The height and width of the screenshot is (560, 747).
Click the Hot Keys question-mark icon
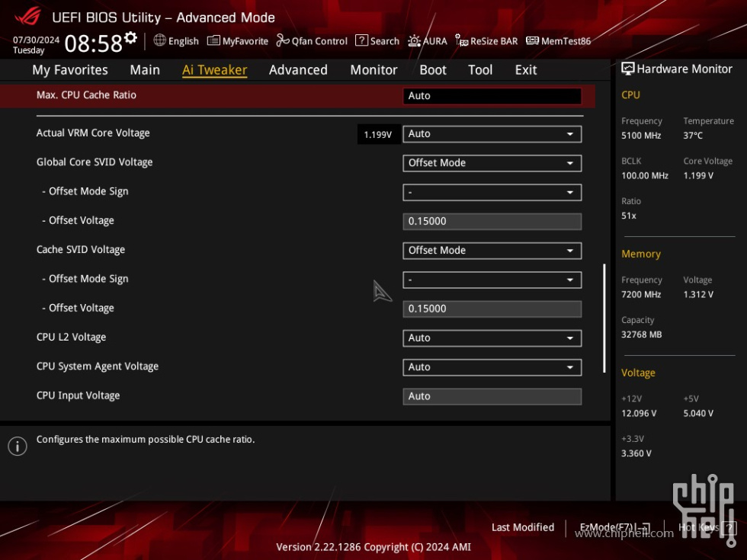[729, 527]
